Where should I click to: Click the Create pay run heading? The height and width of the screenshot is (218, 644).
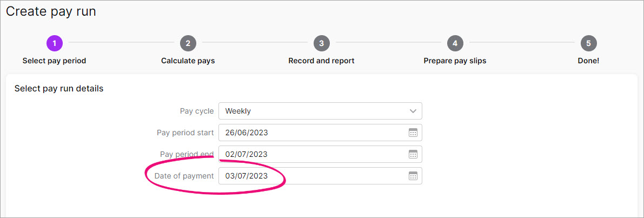(51, 11)
